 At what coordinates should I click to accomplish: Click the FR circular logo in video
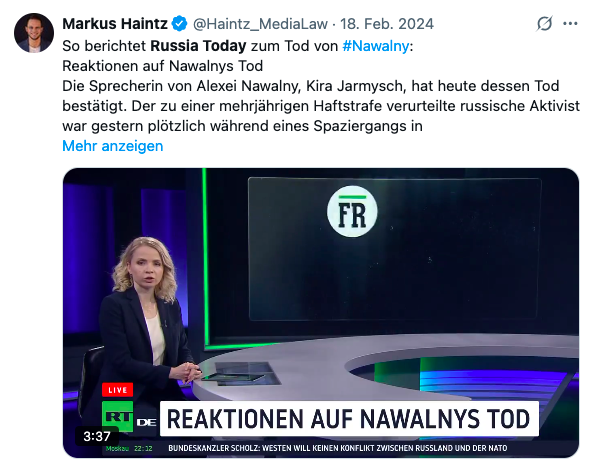click(352, 211)
